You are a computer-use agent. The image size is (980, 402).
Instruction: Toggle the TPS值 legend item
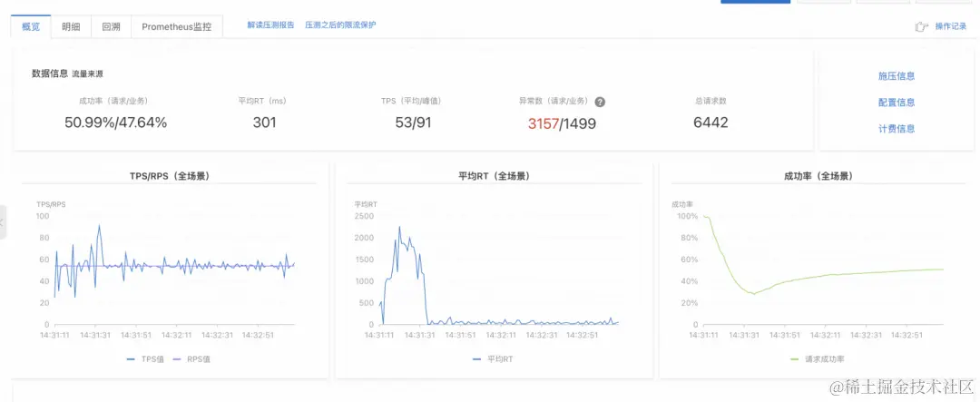point(145,359)
